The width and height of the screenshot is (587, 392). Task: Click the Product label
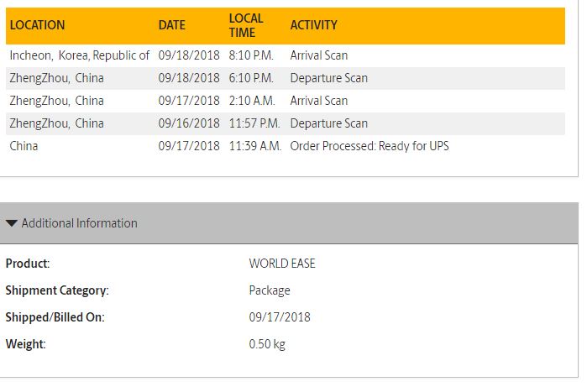28,264
